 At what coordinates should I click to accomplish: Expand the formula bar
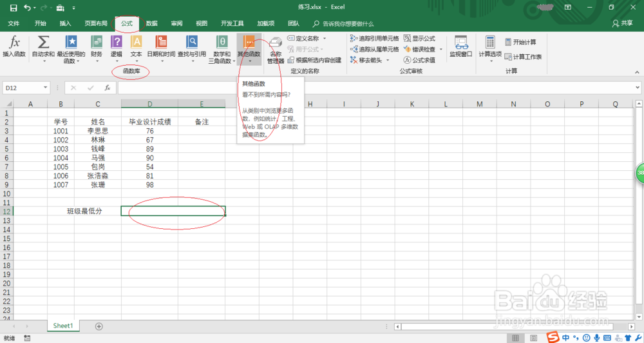tap(638, 88)
